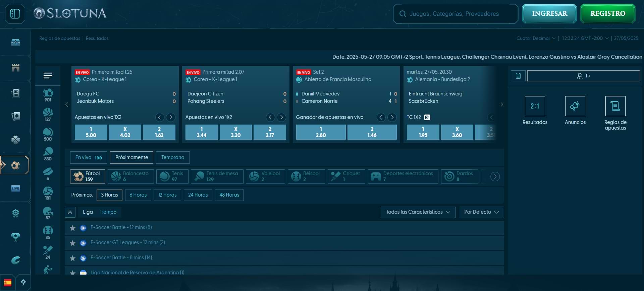Select Tenis 97 sport tab
Image resolution: width=644 pixels, height=291 pixels.
(172, 176)
